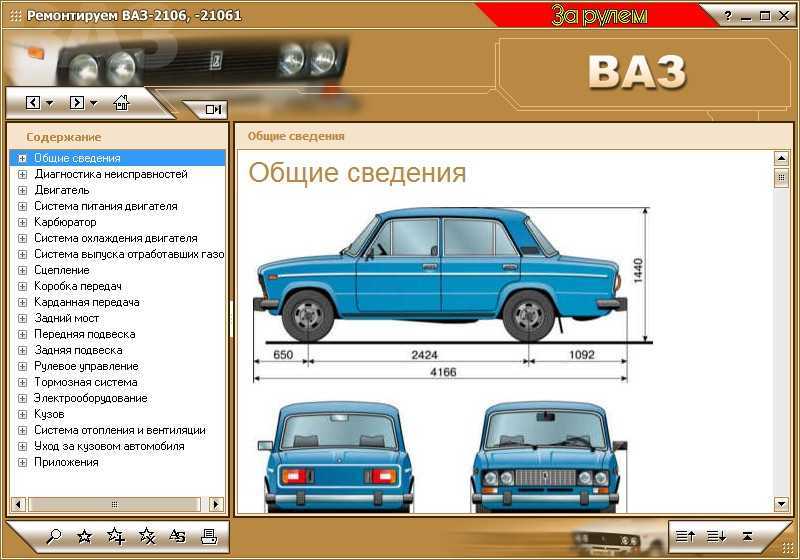
Task: Open Электрооборудование section
Action: click(x=90, y=398)
